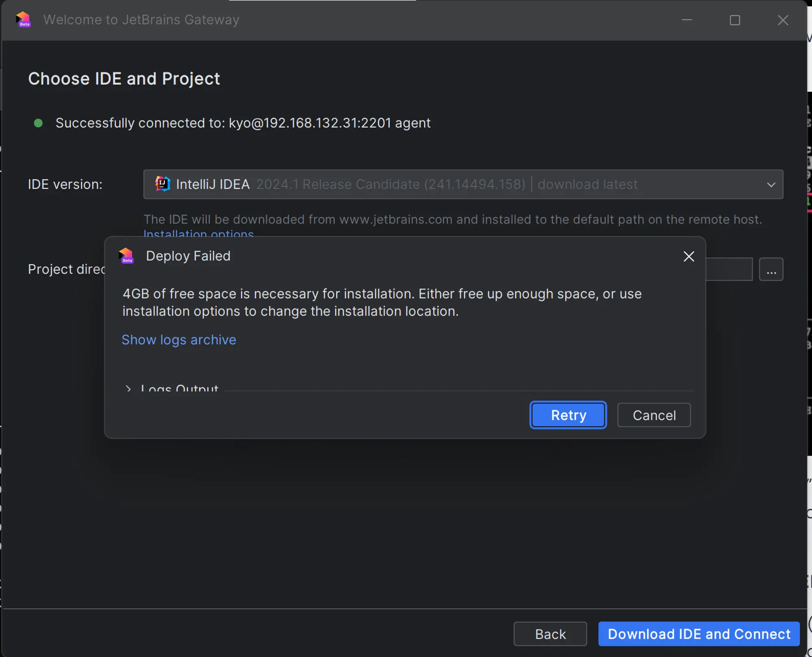
Task: Close the Deploy Failed dialog
Action: 689,256
